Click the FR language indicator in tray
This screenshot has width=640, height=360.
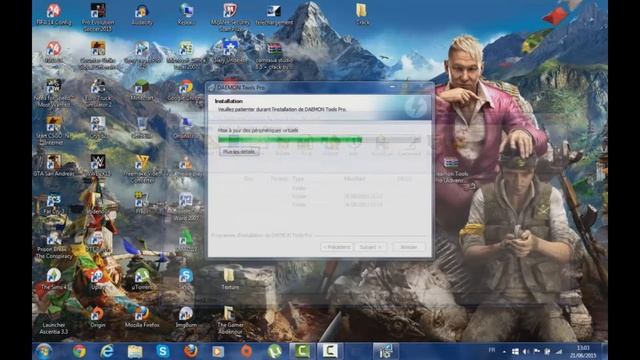[x=492, y=350]
